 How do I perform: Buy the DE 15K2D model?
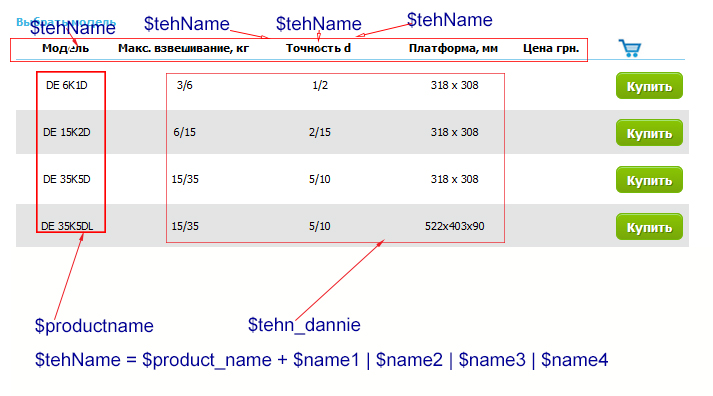click(x=649, y=133)
